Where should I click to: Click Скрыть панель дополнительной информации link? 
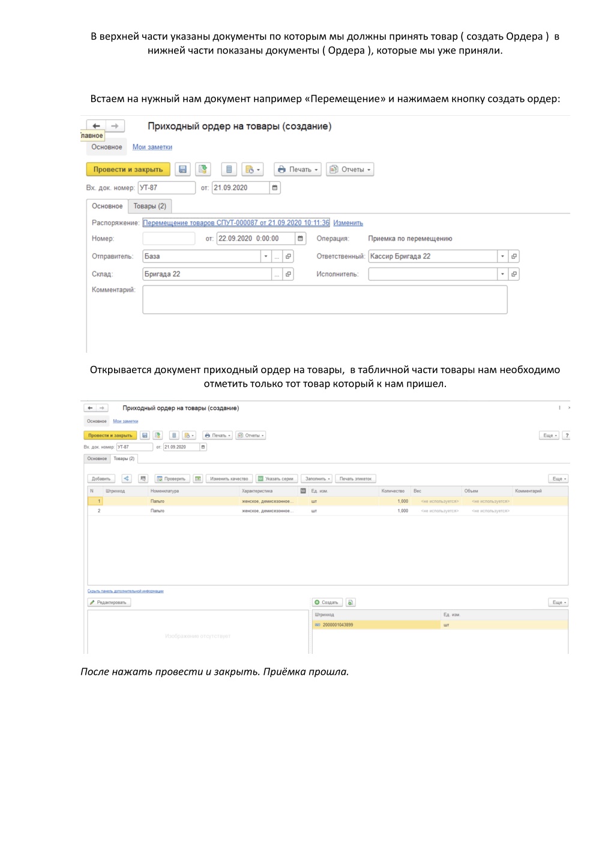tap(125, 591)
